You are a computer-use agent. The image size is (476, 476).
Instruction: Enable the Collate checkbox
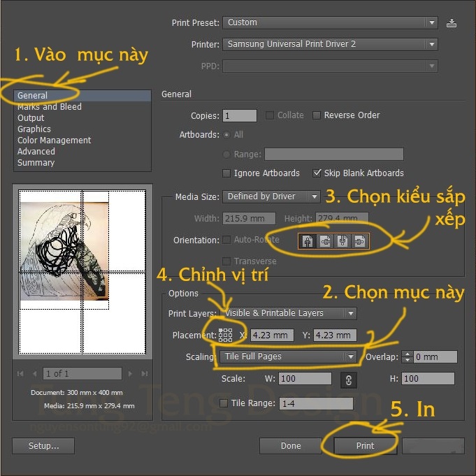(x=270, y=115)
